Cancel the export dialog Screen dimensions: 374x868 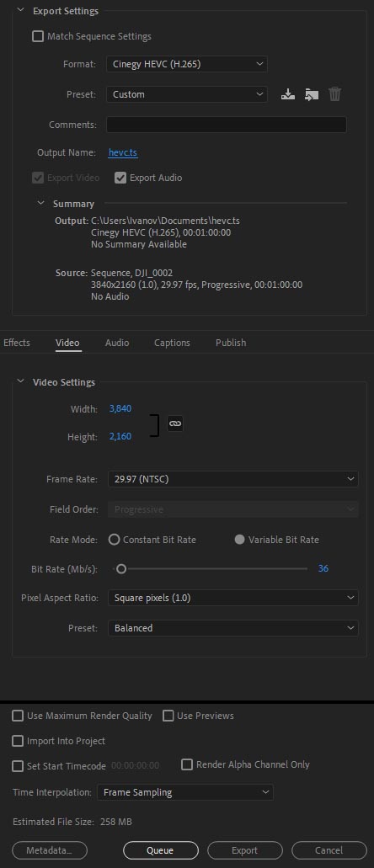click(x=329, y=850)
